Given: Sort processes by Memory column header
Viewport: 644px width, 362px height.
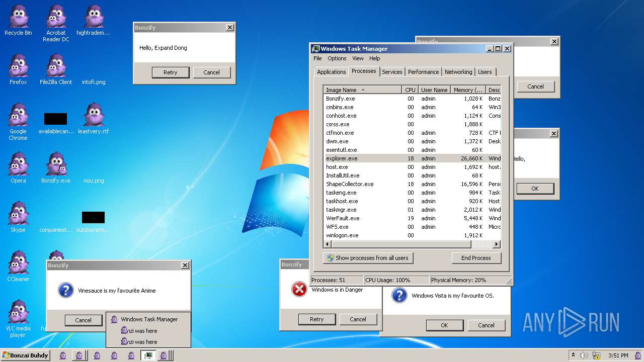Looking at the screenshot, I should point(468,90).
